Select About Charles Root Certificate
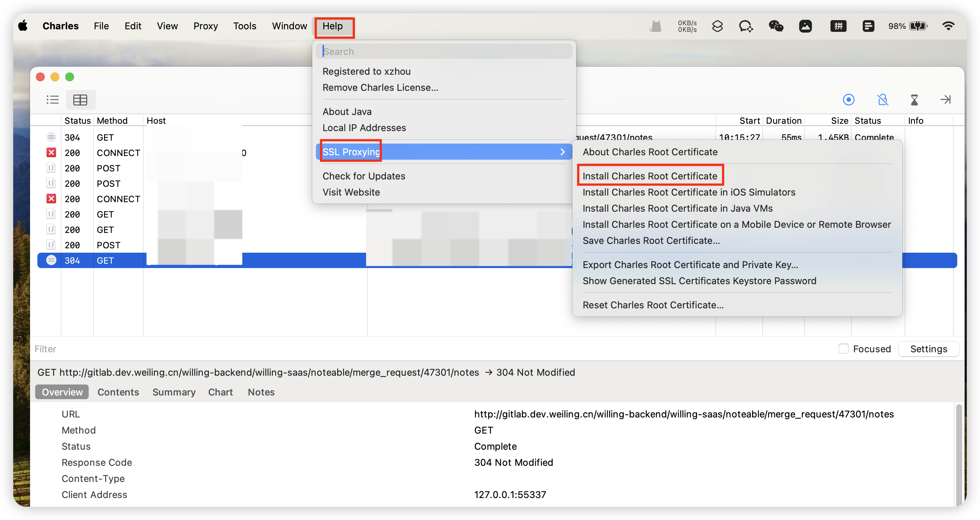 click(650, 152)
